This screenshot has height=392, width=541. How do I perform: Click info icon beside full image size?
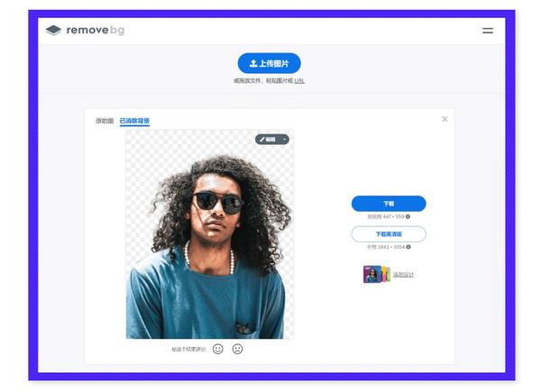pos(408,247)
